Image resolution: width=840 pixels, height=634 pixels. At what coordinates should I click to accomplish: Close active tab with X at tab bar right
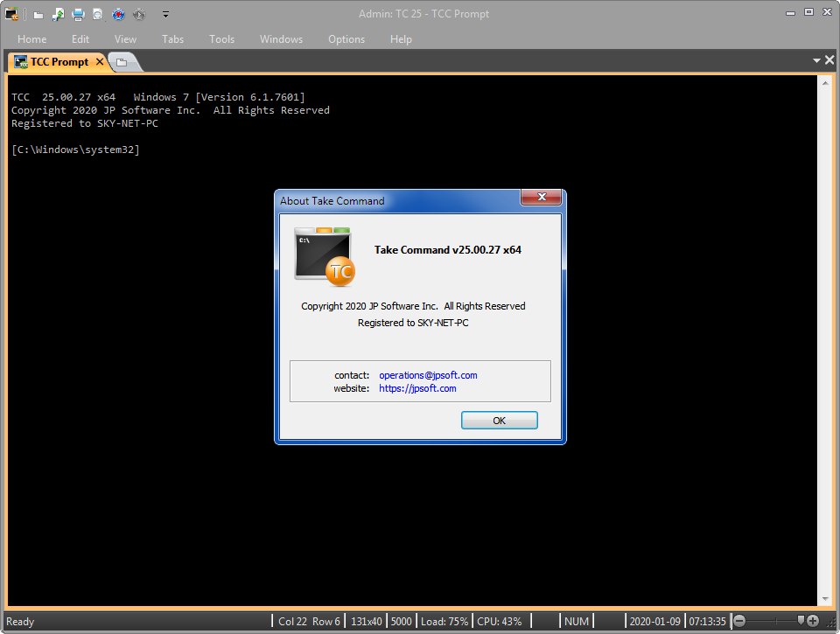point(829,60)
